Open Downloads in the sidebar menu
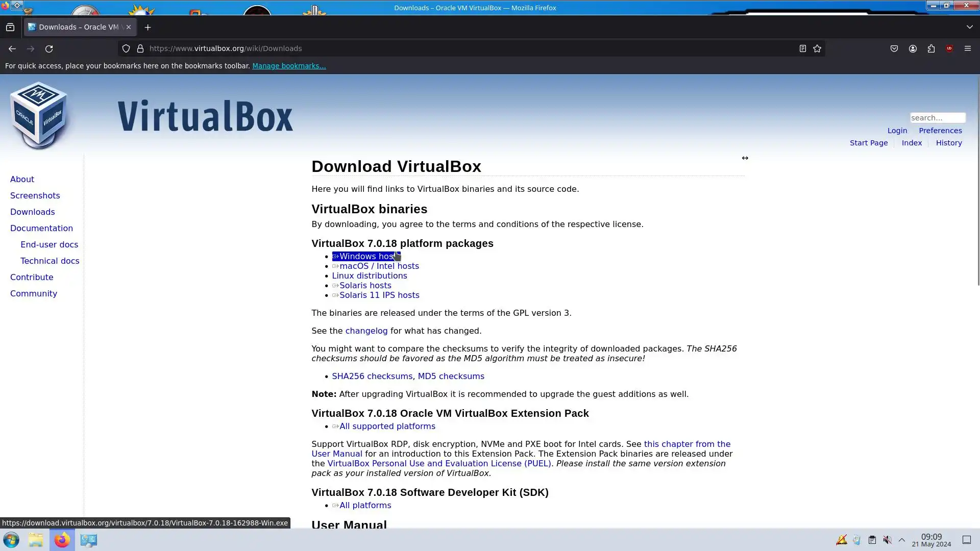 click(32, 212)
